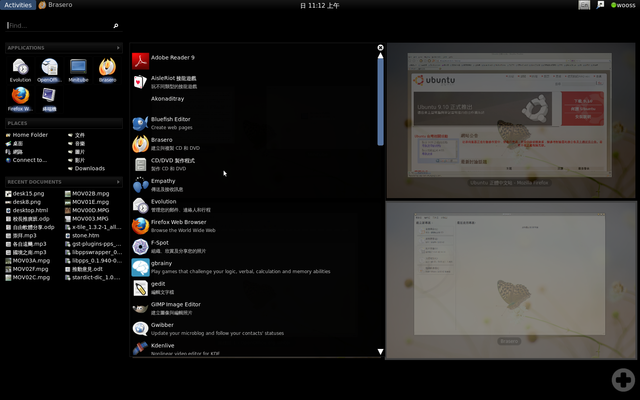This screenshot has width=640, height=400.
Task: Open recent document MOV00D.MPG
Action: (x=87, y=210)
